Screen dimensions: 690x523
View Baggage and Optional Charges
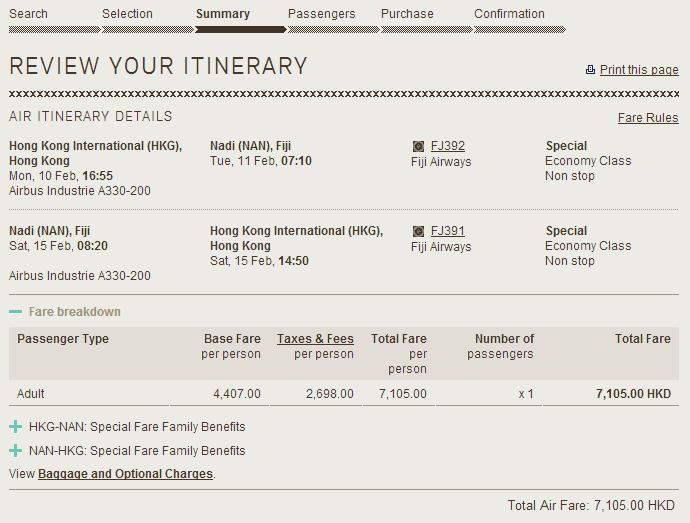[x=125, y=474]
